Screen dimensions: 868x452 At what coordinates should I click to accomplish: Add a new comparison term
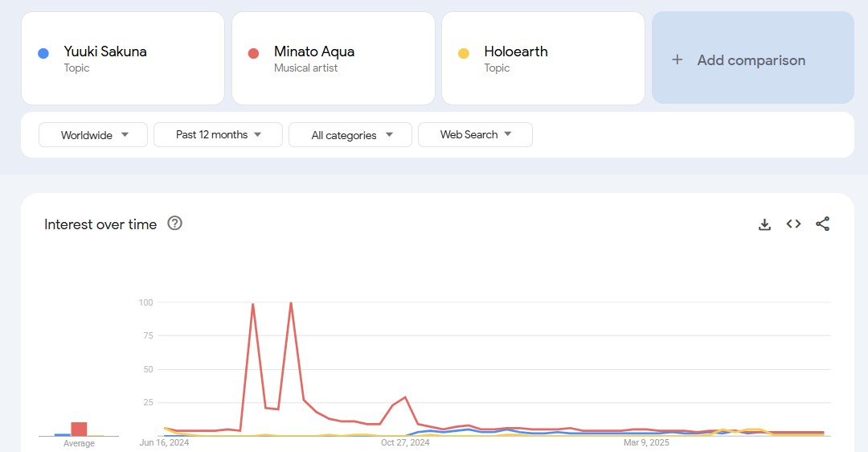753,58
